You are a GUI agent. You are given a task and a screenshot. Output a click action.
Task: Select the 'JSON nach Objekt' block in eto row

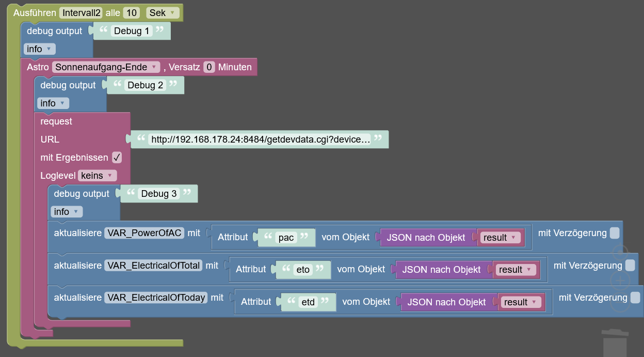pos(441,270)
